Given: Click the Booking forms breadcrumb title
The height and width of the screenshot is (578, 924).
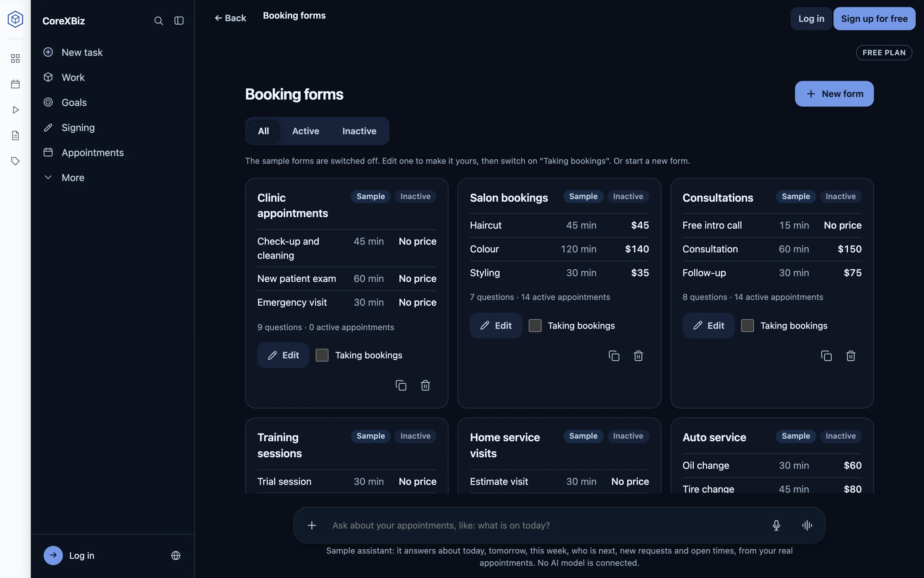Looking at the screenshot, I should coord(295,16).
